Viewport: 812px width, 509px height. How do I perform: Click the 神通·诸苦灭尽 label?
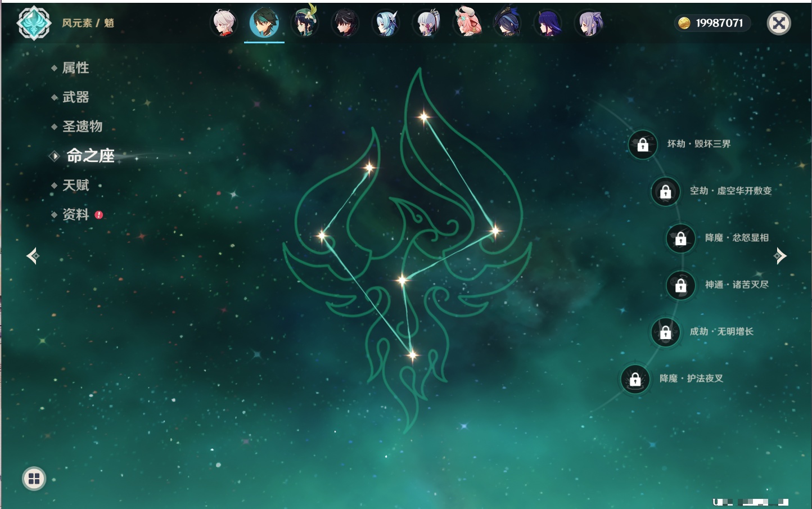(737, 285)
